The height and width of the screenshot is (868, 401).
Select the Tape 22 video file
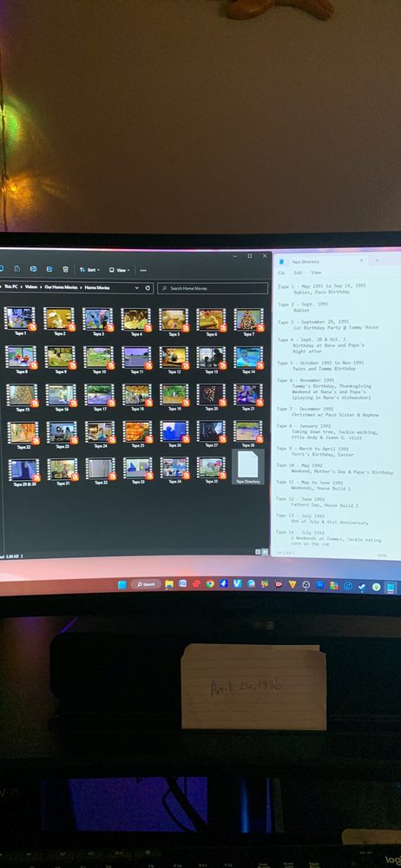(24, 433)
